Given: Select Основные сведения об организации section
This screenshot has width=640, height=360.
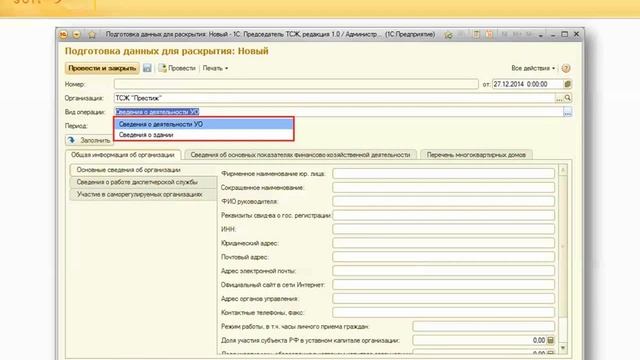Looking at the screenshot, I should [143, 170].
